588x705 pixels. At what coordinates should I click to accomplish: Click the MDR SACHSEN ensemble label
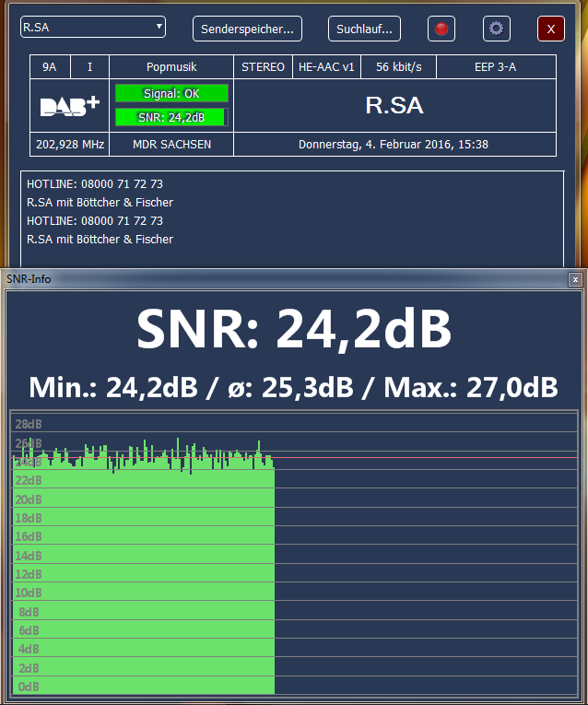(x=171, y=145)
